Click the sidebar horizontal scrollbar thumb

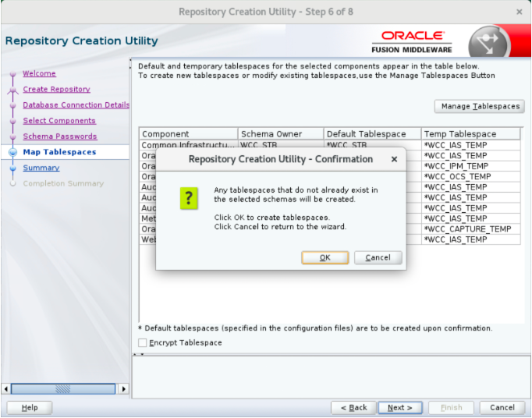[x=63, y=389]
